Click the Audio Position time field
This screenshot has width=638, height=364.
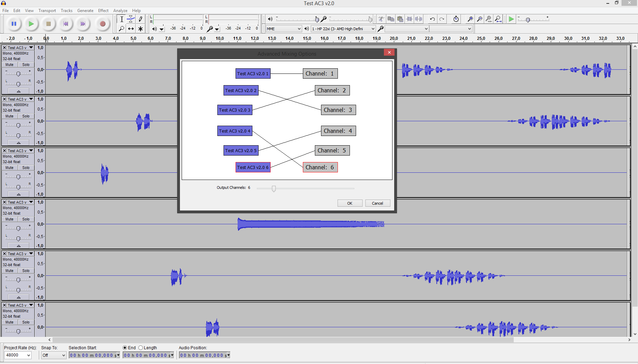[x=205, y=355]
